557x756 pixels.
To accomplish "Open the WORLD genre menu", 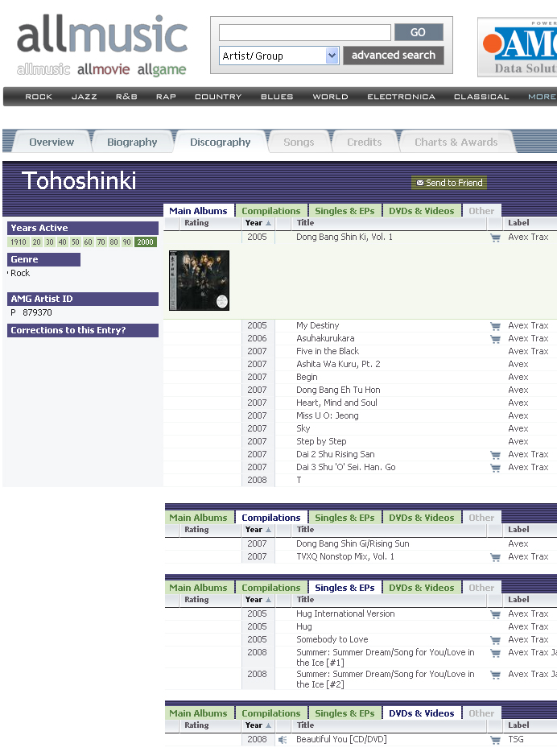I will (x=331, y=97).
